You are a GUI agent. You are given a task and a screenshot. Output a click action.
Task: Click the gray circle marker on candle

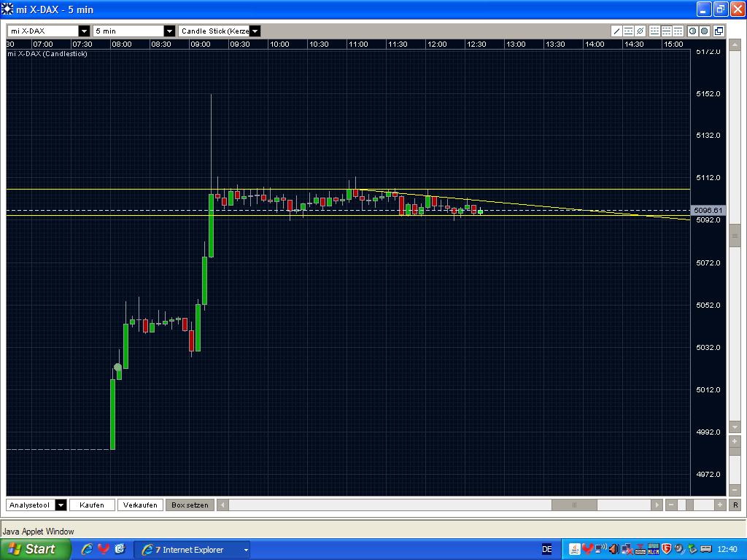pyautogui.click(x=117, y=367)
